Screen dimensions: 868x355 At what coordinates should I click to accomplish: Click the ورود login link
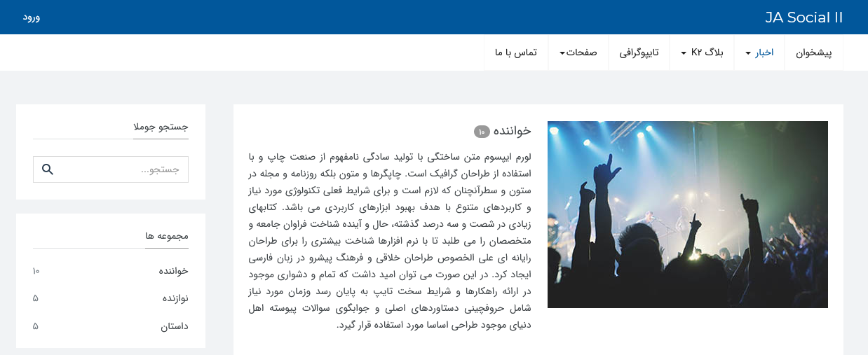tap(32, 17)
